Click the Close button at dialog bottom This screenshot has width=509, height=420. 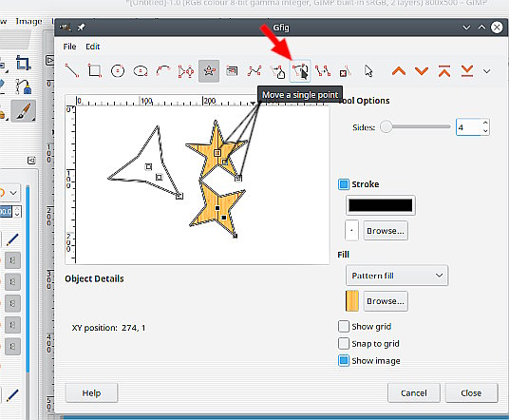[471, 393]
